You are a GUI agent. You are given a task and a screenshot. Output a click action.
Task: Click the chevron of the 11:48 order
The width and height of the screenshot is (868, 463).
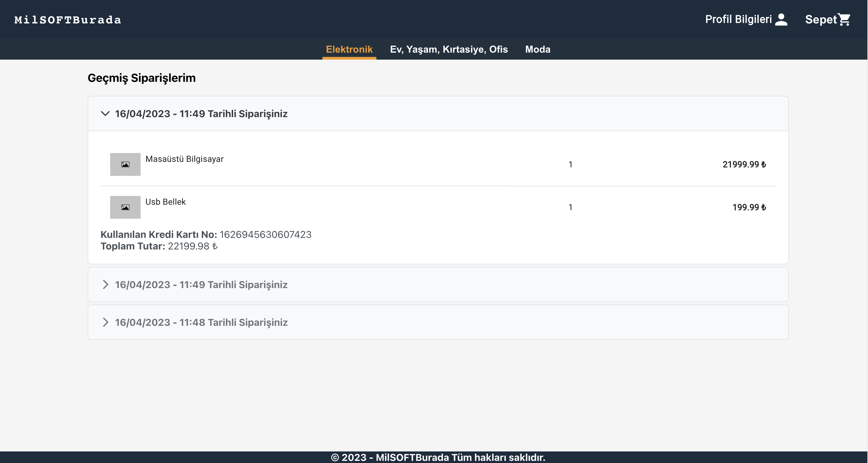(x=106, y=322)
